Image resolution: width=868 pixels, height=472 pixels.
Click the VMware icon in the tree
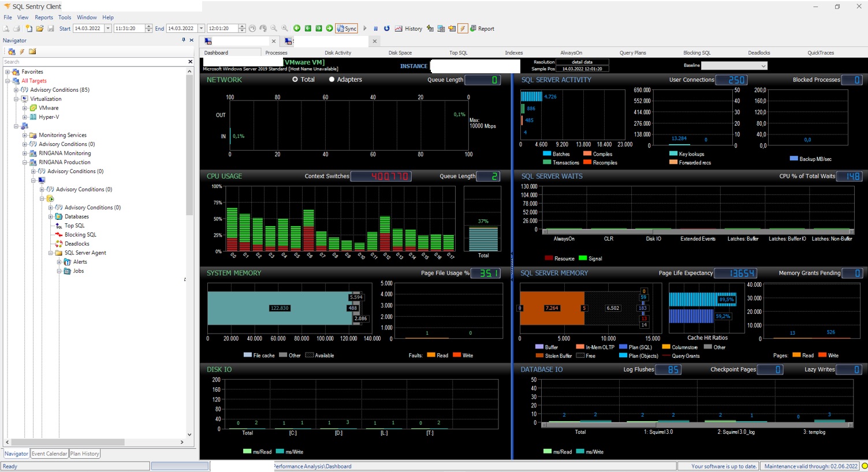pyautogui.click(x=33, y=108)
